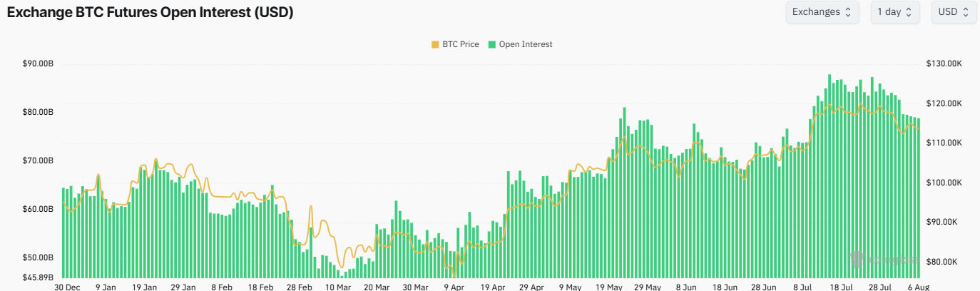Pick the 18 Jul date label
Viewport: 980px width, 291px height.
pos(839,287)
